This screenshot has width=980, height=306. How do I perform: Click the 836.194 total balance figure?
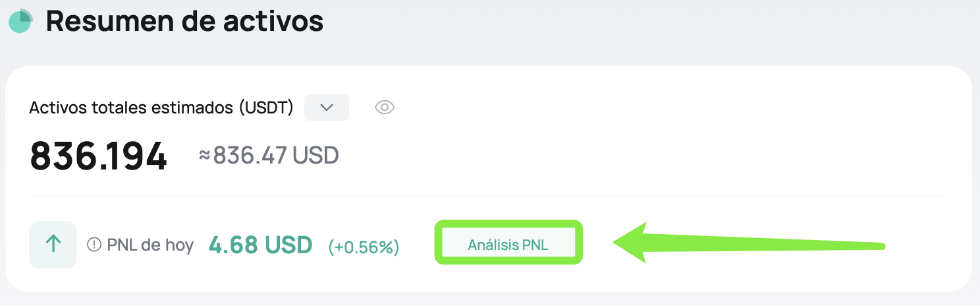point(99,156)
